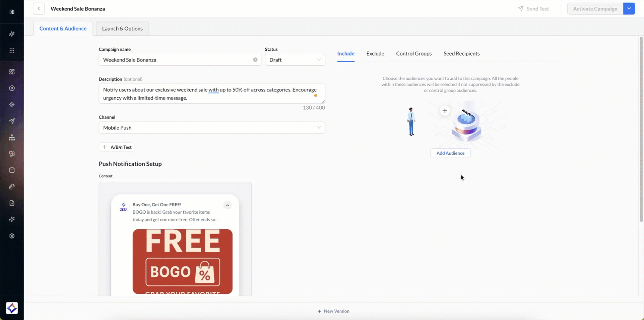
Task: Click the Zeta logo at sidebar bottom
Action: 12,308
